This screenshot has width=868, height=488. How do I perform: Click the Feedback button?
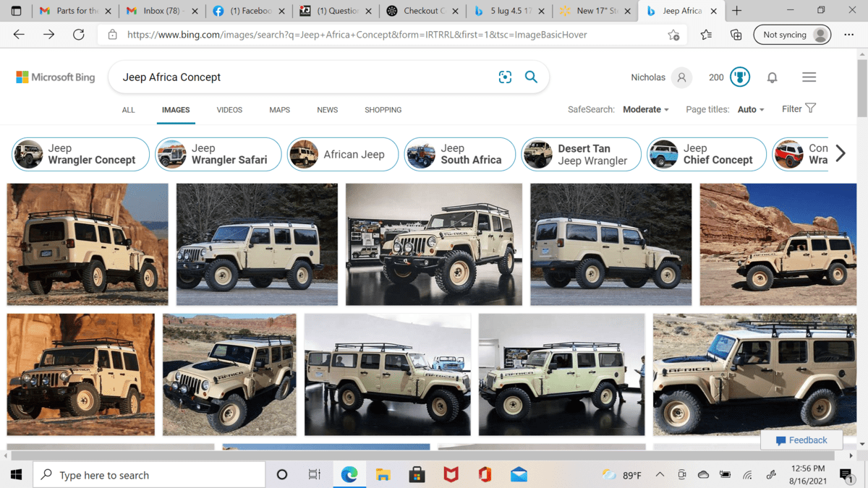801,440
